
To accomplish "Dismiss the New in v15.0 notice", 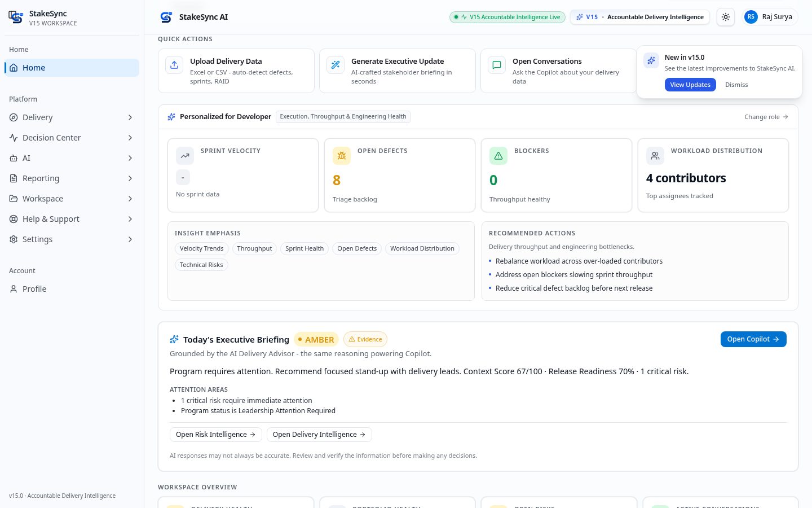I will (736, 85).
